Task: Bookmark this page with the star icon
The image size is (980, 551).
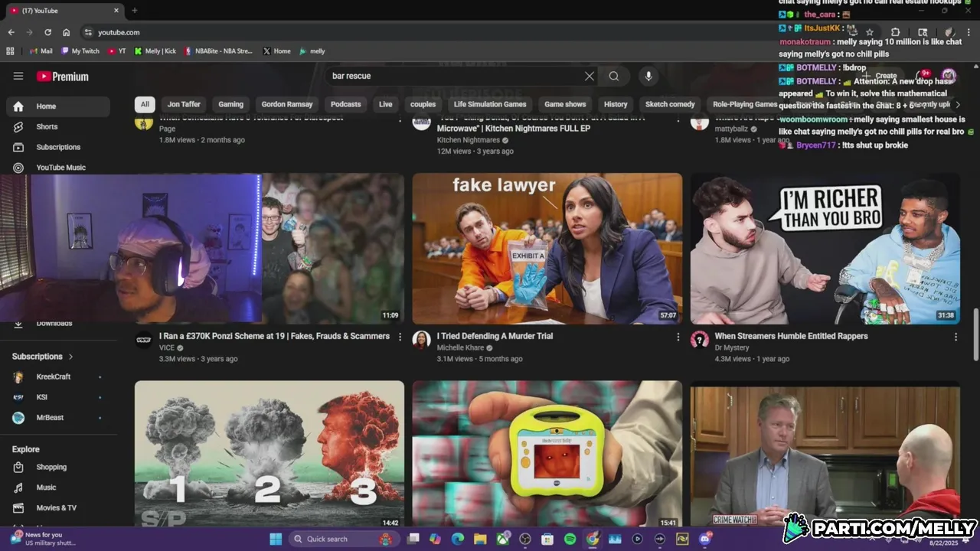Action: click(x=870, y=32)
